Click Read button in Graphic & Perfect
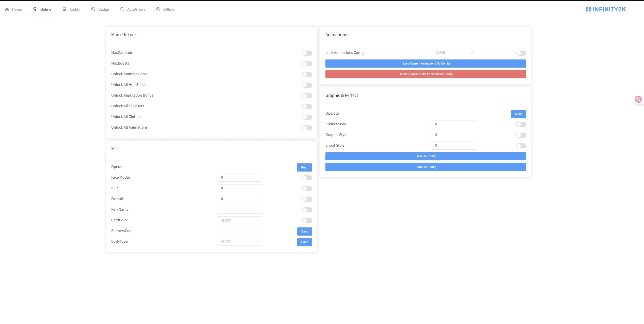 pos(518,114)
